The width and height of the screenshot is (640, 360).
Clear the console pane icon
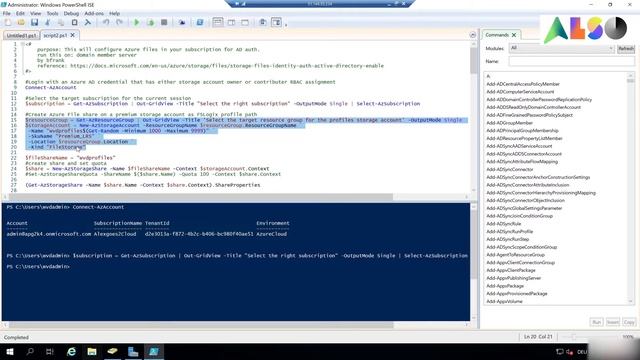pyautogui.click(x=87, y=22)
